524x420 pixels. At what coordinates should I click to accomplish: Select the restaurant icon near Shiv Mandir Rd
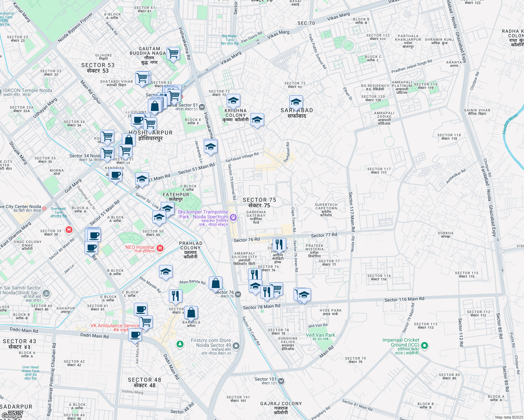pos(176,296)
